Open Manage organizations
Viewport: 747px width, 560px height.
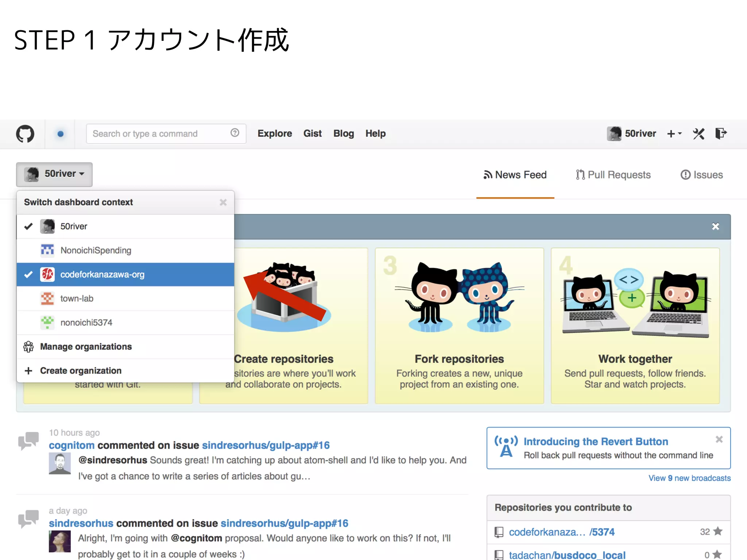click(x=86, y=347)
